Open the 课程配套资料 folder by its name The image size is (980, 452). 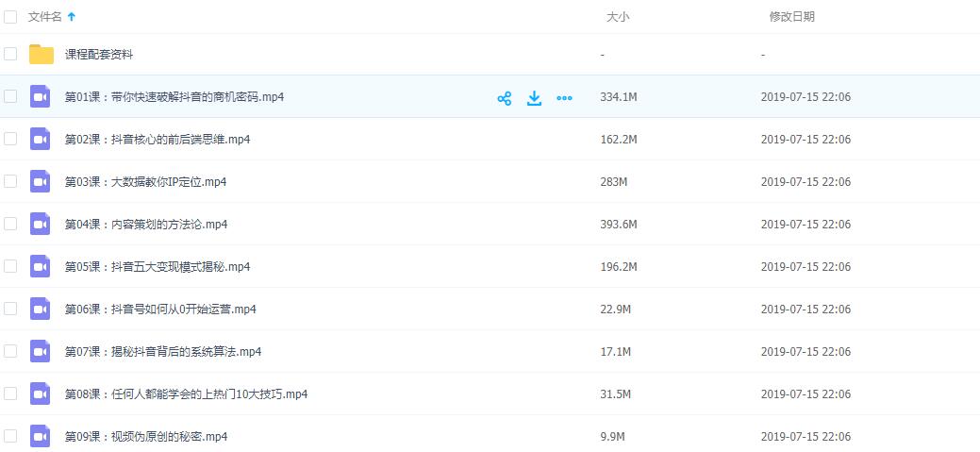(99, 55)
